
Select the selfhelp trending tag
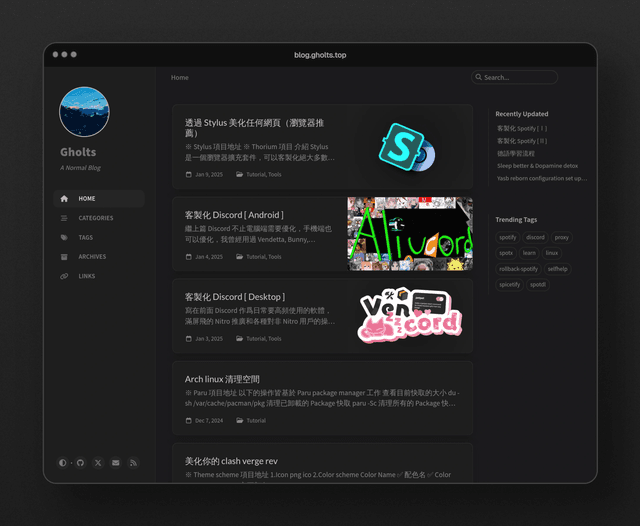[558, 269]
